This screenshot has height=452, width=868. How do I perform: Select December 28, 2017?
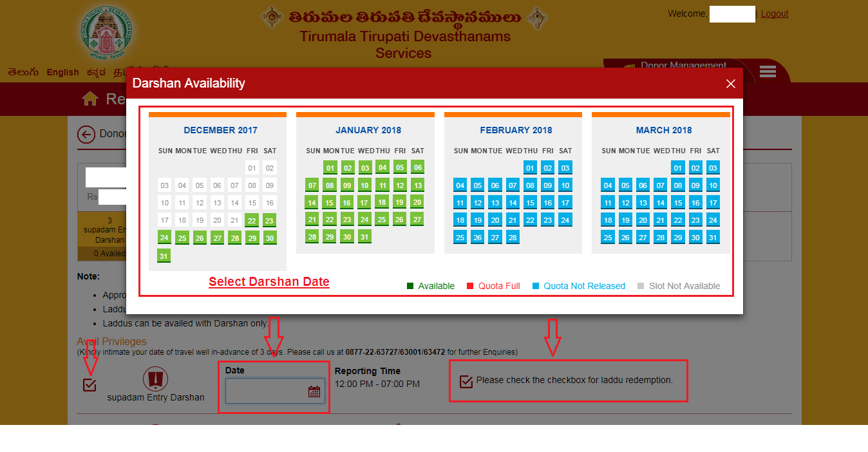click(234, 238)
